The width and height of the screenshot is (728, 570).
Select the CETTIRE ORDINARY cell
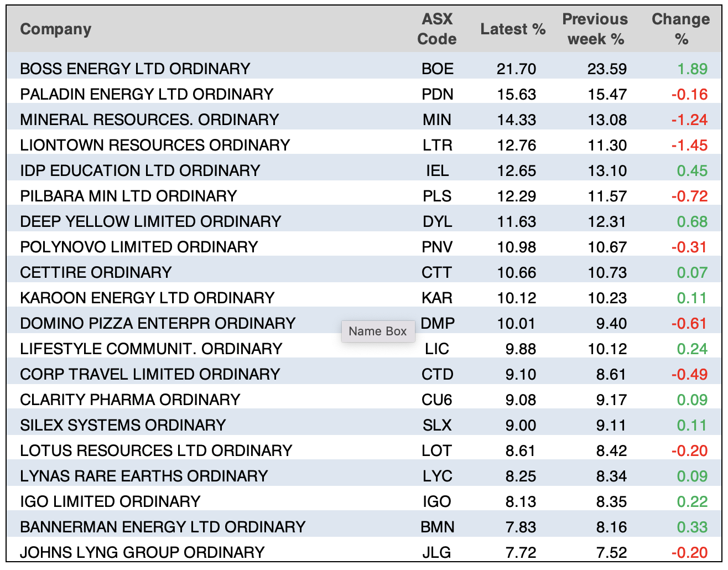[x=96, y=272]
